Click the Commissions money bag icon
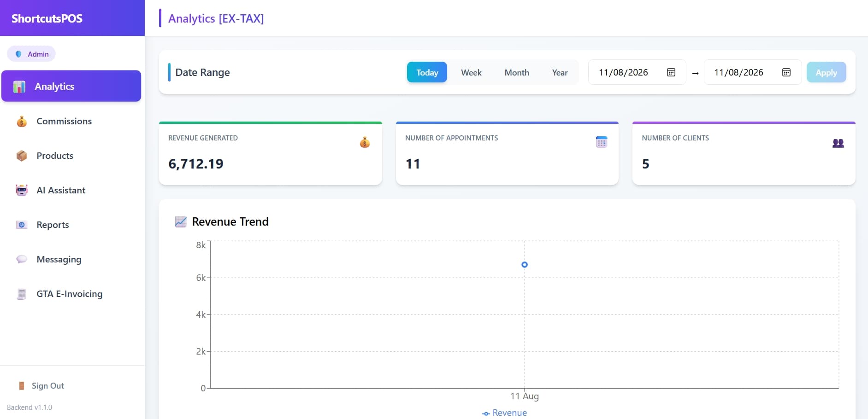The height and width of the screenshot is (419, 868). 22,122
